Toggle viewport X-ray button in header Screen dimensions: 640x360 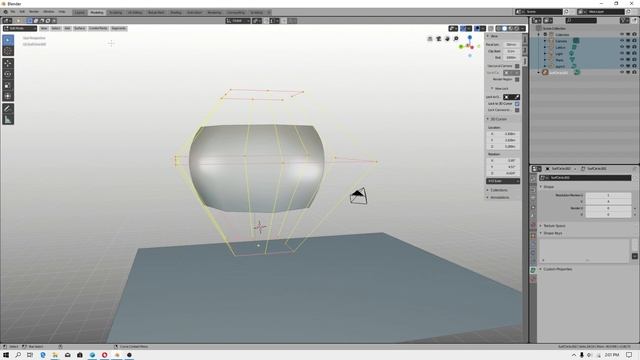[491, 29]
